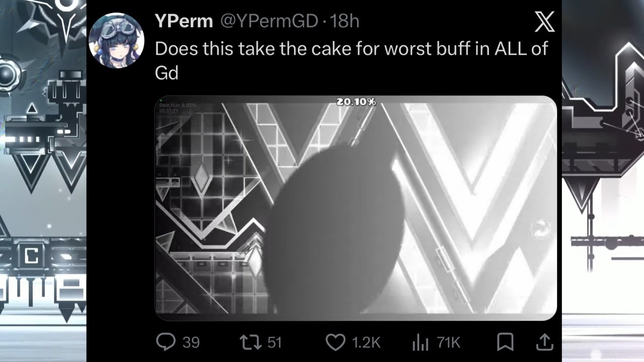Like the tweet with the heart icon
The width and height of the screenshot is (644, 362).
pos(335,342)
